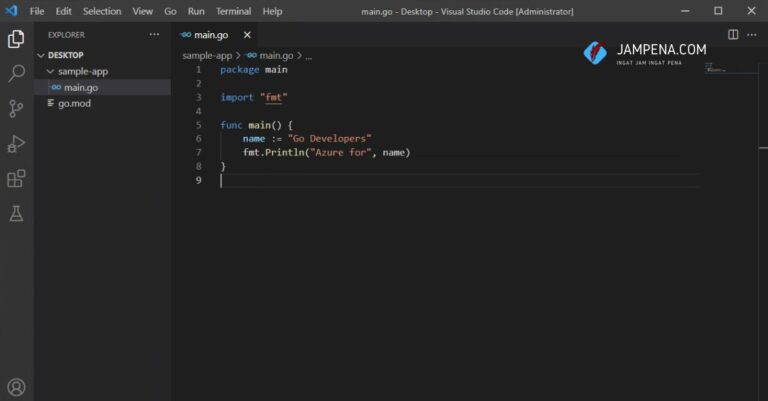Click the func keyword on line 5
This screenshot has width=768, height=401.
[x=231, y=125]
